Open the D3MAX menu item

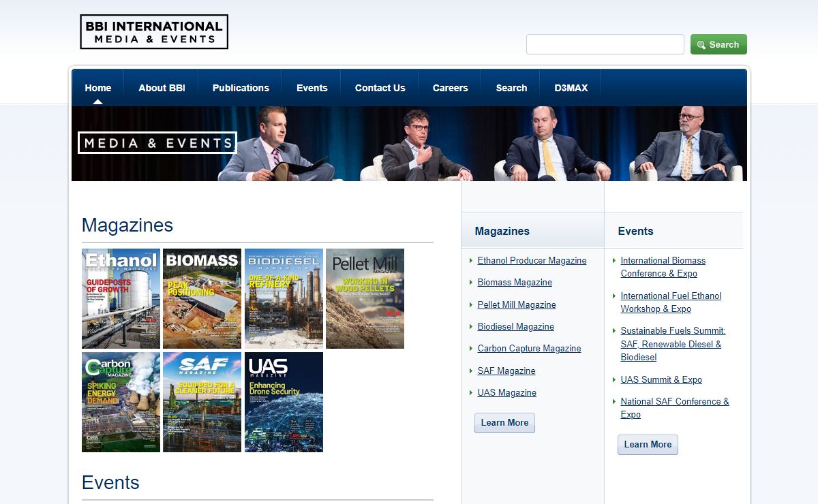click(571, 88)
